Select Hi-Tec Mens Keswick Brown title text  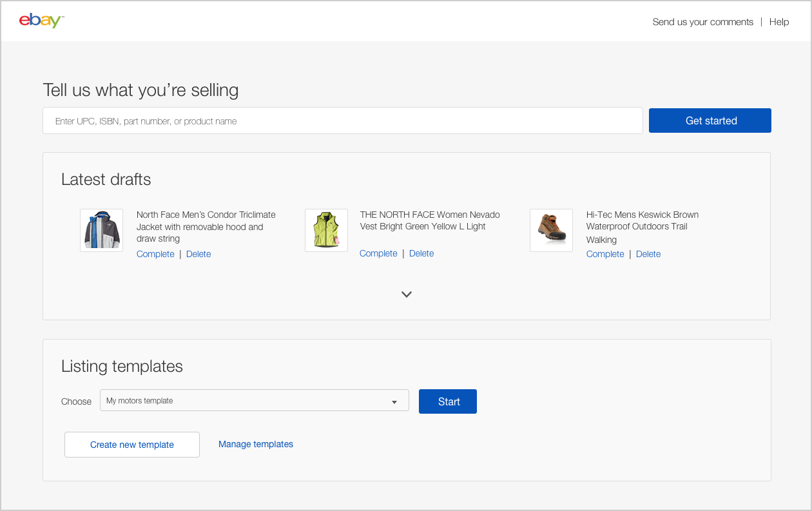(643, 227)
